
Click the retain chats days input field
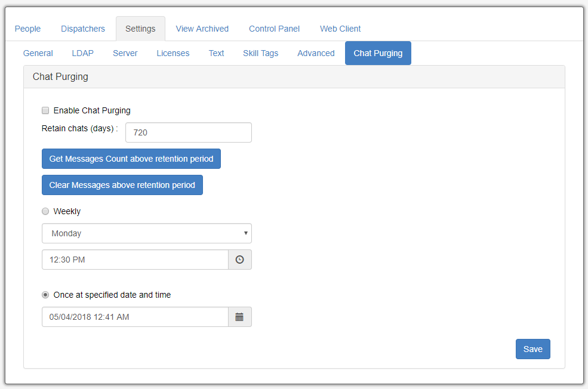(188, 132)
